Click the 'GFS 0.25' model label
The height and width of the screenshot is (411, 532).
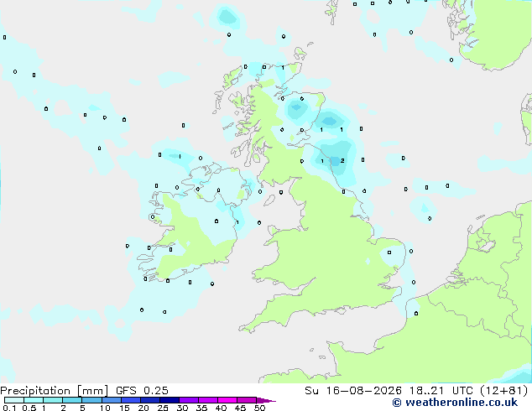[142, 391]
